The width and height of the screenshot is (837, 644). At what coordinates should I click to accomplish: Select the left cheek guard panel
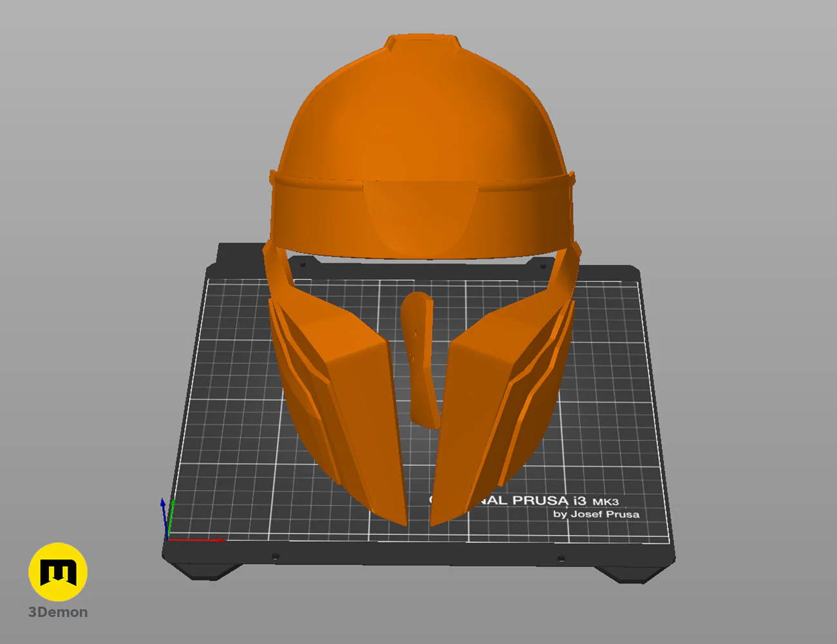[335, 386]
